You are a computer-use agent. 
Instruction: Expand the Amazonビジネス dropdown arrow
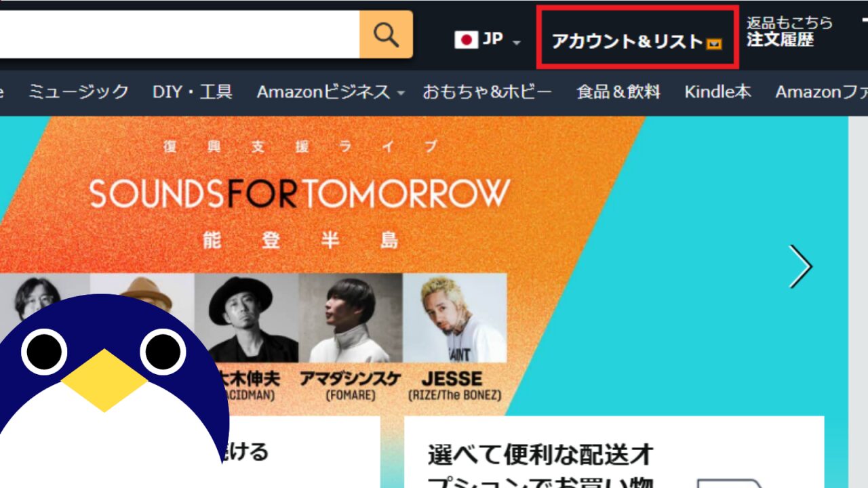tap(401, 94)
